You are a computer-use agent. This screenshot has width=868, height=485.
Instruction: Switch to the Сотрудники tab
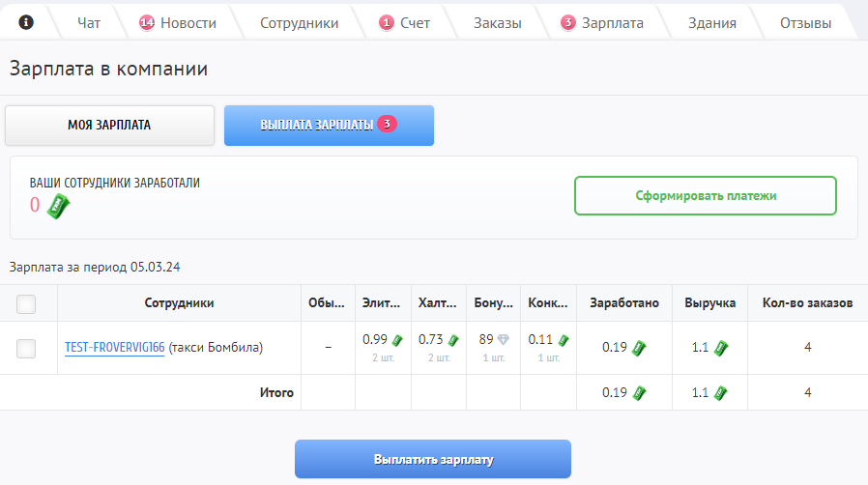click(299, 22)
